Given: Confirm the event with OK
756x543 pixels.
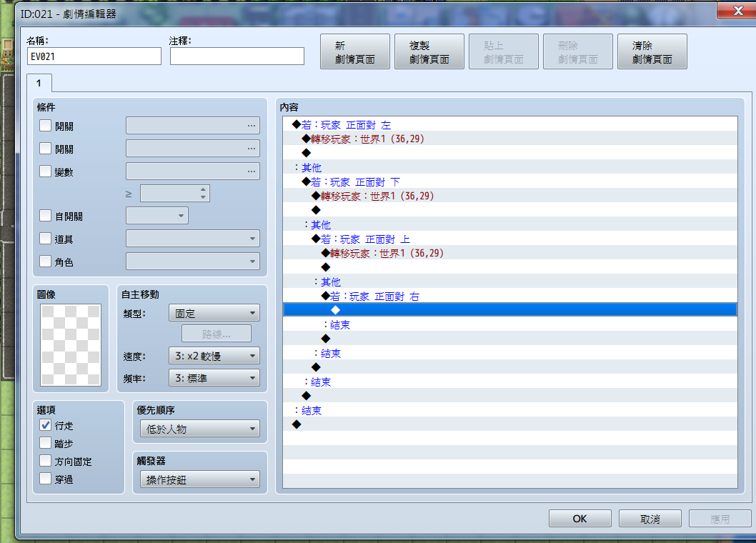Looking at the screenshot, I should coord(580,519).
